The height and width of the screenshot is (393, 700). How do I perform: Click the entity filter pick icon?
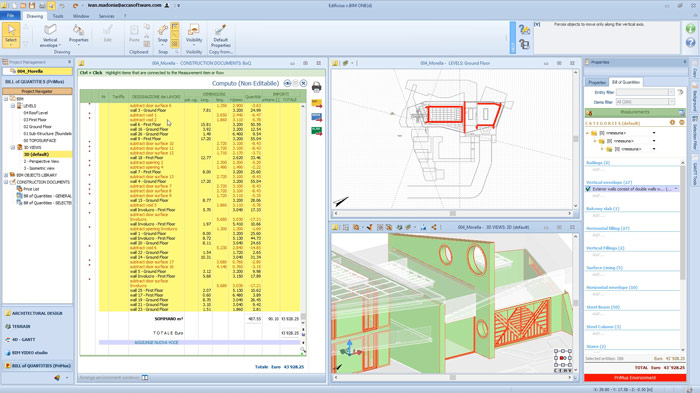tap(680, 92)
